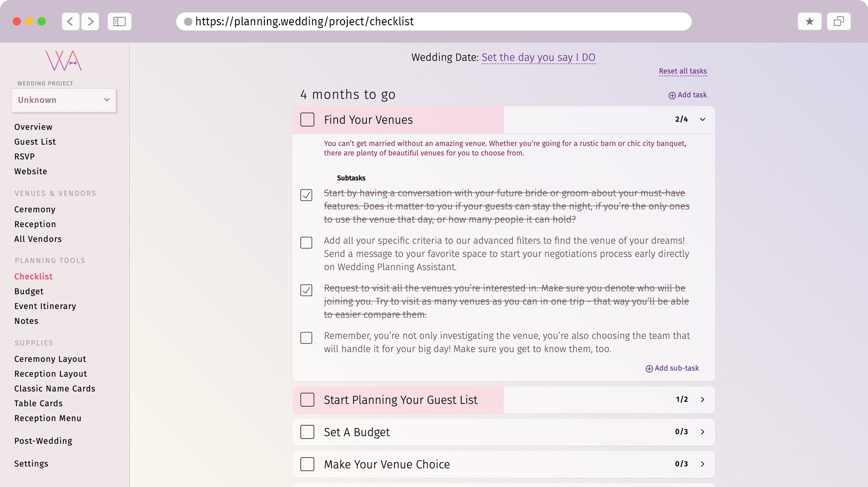This screenshot has height=487, width=868.
Task: Toggle the venue team investigation subtask checkbox
Action: pyautogui.click(x=306, y=338)
